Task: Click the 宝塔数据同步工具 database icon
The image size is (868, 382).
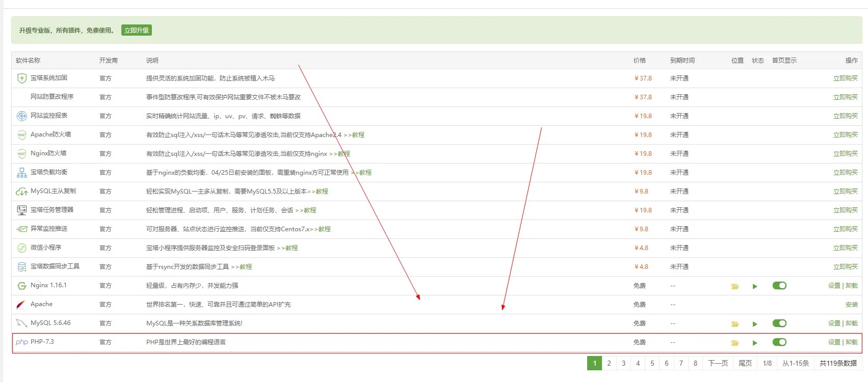Action: pyautogui.click(x=21, y=267)
